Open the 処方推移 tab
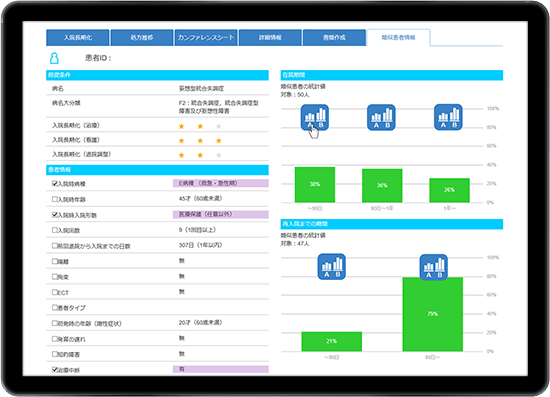 point(142,38)
